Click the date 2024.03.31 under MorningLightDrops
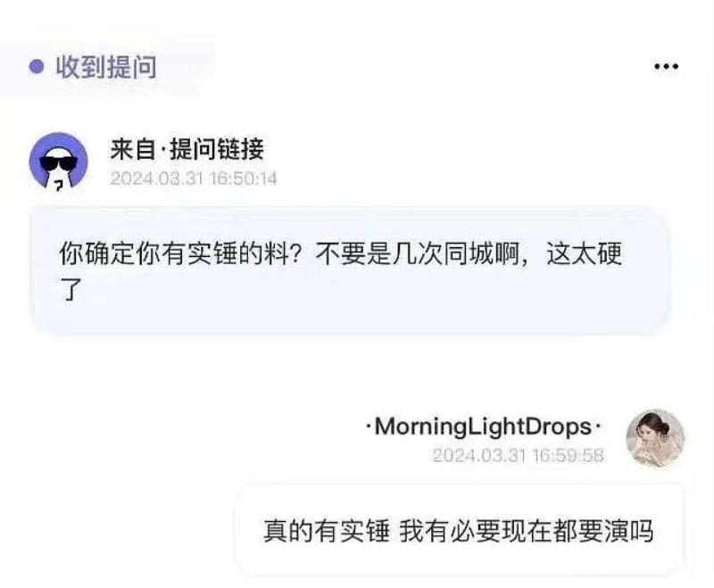The height and width of the screenshot is (588, 714). (x=479, y=455)
